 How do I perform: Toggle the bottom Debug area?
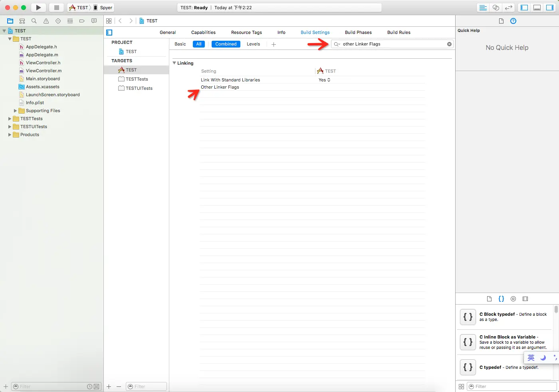(537, 8)
